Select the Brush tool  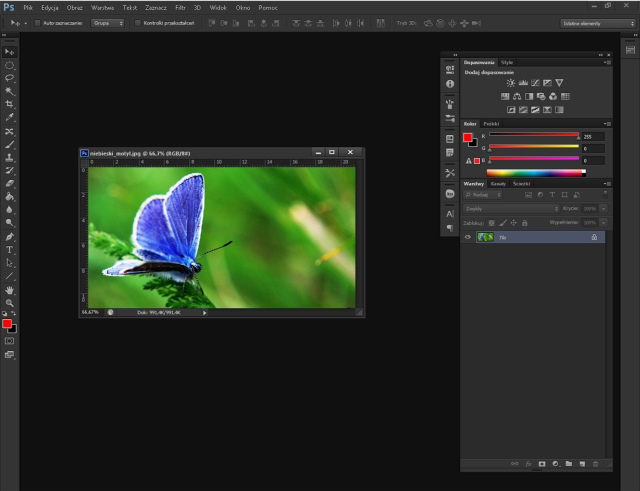pos(9,144)
